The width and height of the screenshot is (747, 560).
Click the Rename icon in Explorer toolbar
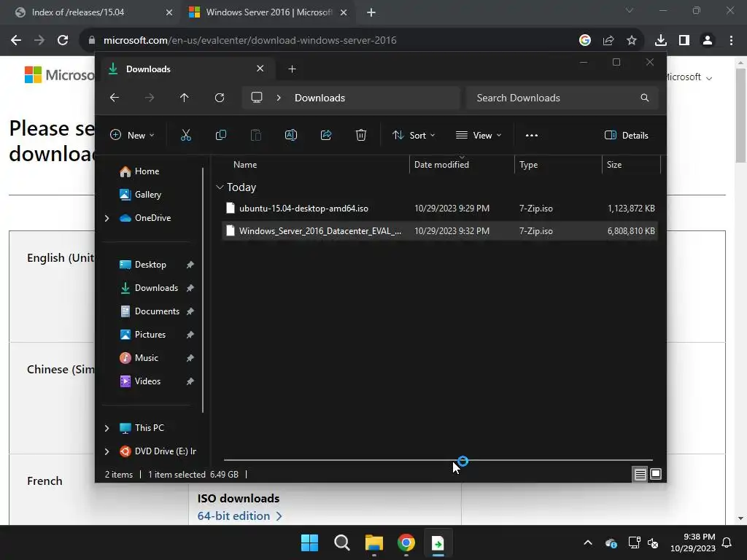coord(290,135)
